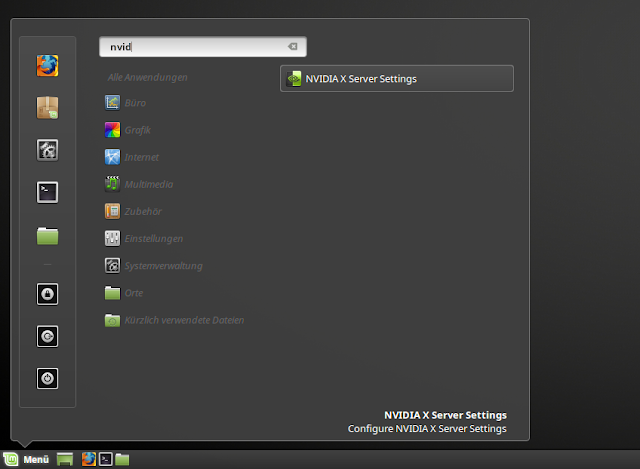Image resolution: width=640 pixels, height=469 pixels.
Task: Select the Zubehör category label
Action: pos(143,211)
